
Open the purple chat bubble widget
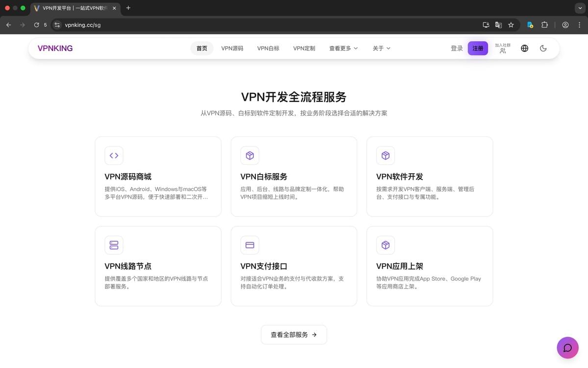(x=567, y=348)
